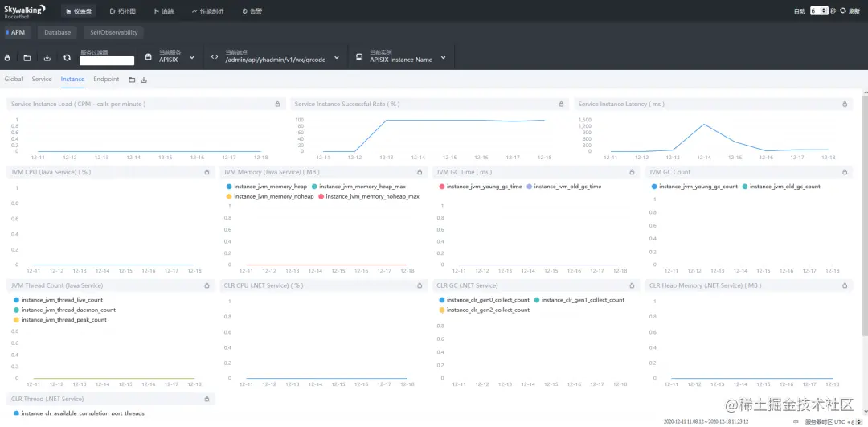Click lock icon on CLR GC panel
868x427 pixels.
[x=632, y=285]
